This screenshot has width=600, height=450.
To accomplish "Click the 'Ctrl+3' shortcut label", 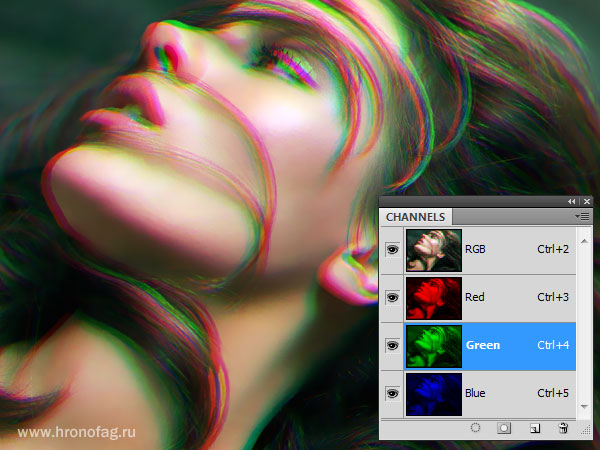I will (553, 297).
